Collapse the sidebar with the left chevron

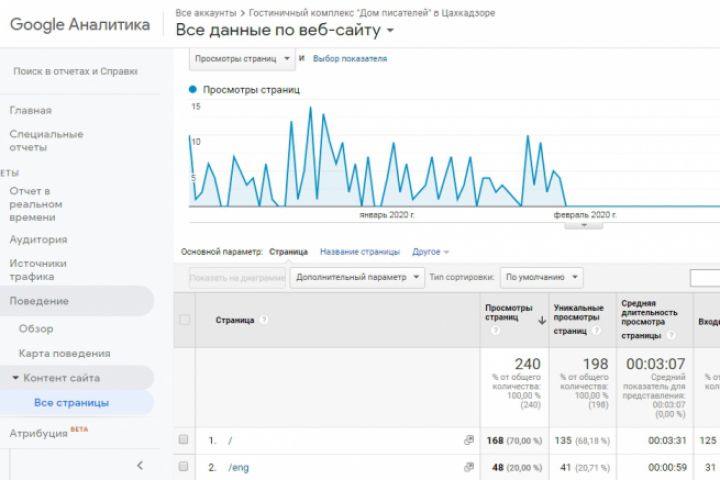140,465
